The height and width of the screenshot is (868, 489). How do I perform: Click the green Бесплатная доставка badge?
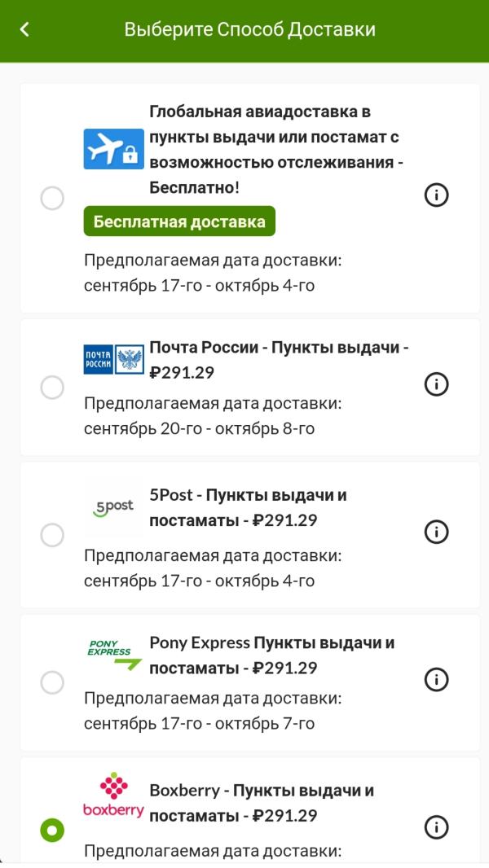(179, 221)
